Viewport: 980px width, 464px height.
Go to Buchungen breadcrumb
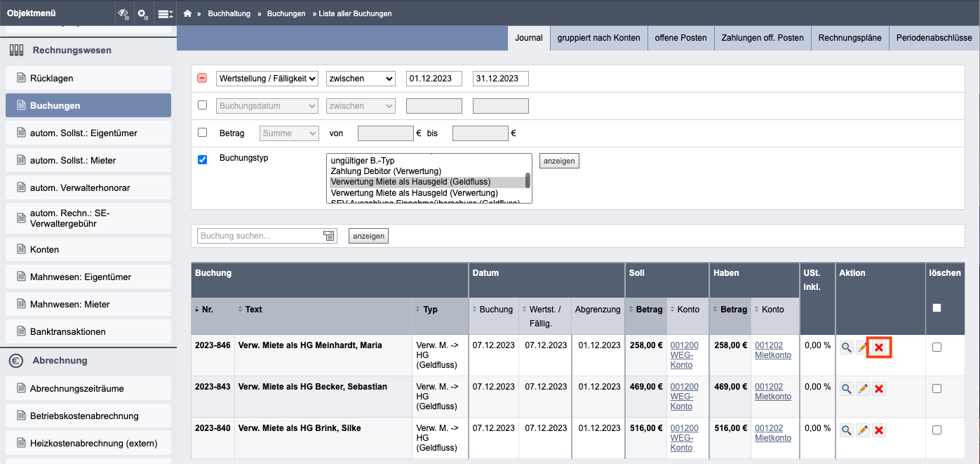pos(286,13)
